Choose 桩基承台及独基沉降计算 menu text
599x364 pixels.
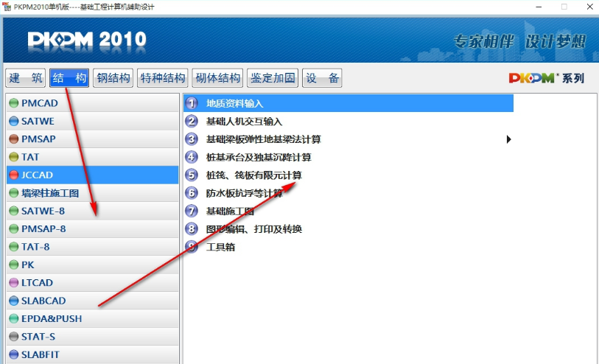pyautogui.click(x=259, y=158)
